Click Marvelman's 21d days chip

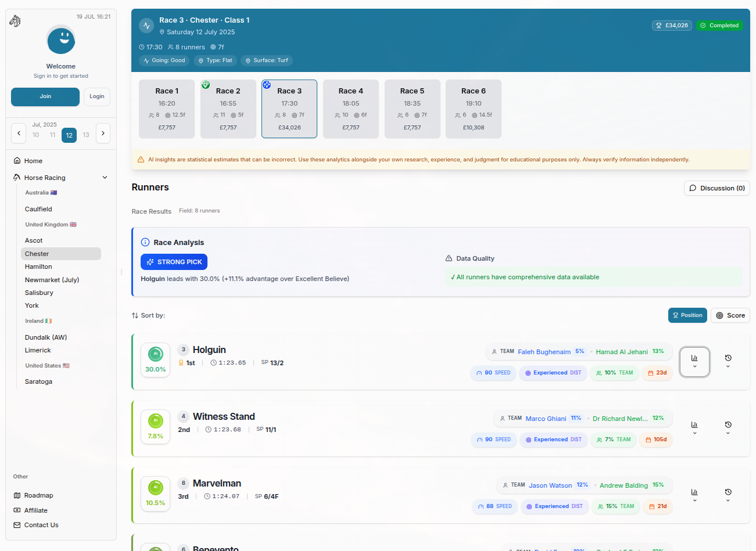click(658, 506)
